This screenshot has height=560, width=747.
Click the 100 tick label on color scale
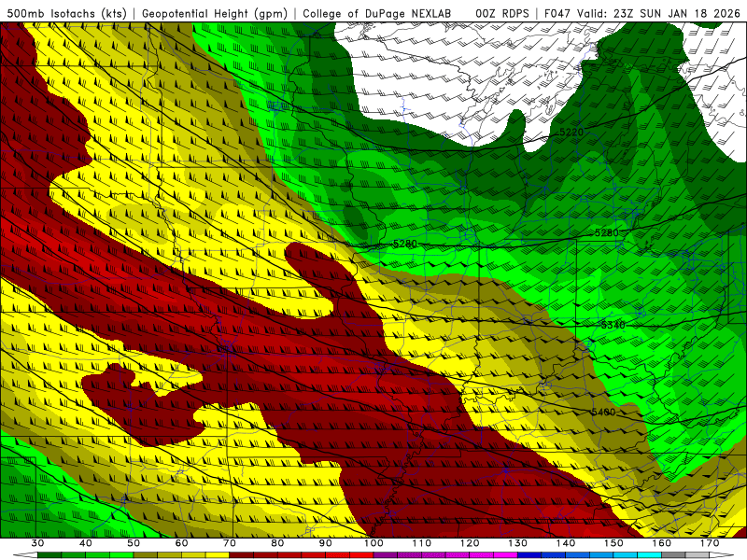click(373, 543)
